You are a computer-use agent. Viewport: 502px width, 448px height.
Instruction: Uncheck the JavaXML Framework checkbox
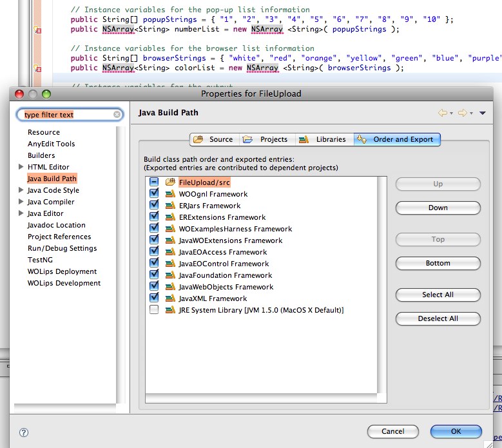click(154, 298)
